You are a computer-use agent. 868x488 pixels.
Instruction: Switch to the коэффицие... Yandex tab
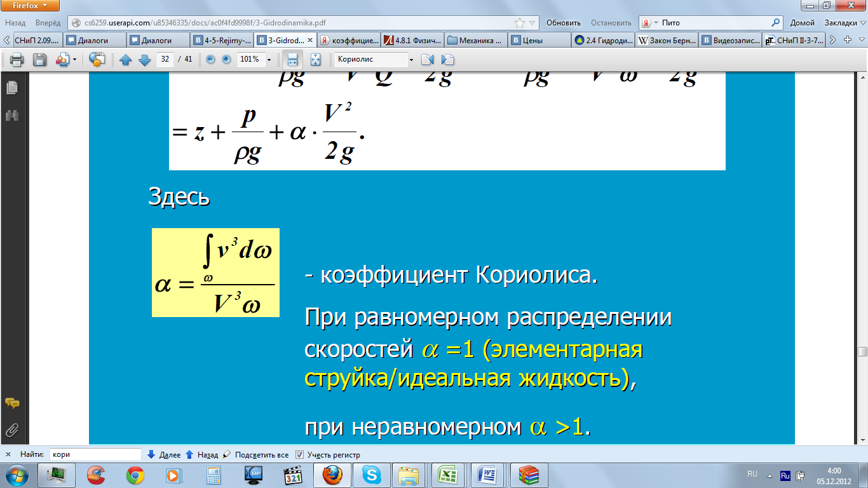click(x=349, y=40)
